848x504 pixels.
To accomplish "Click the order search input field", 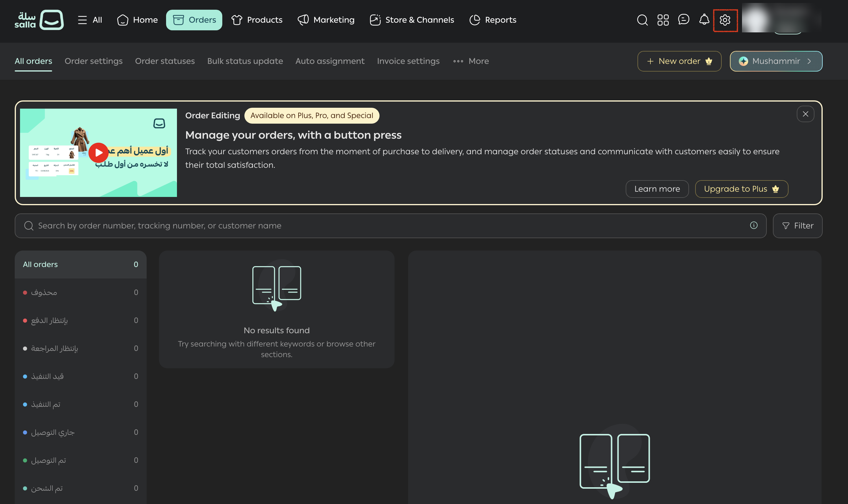I will click(390, 226).
